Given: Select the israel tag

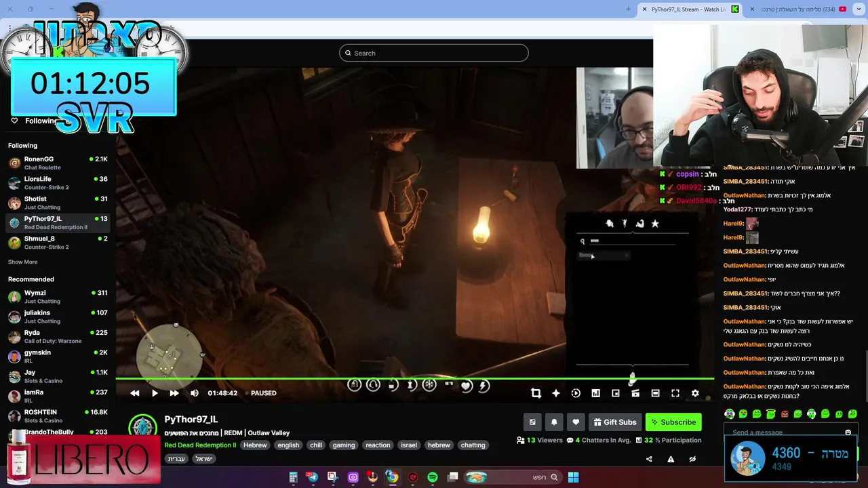Looking at the screenshot, I should pyautogui.click(x=409, y=445).
